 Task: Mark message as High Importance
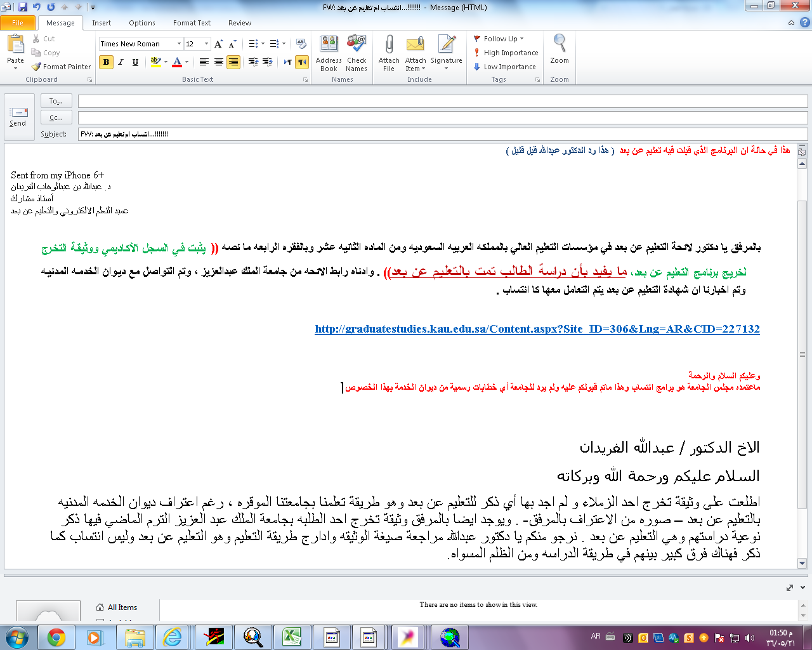tap(506, 53)
